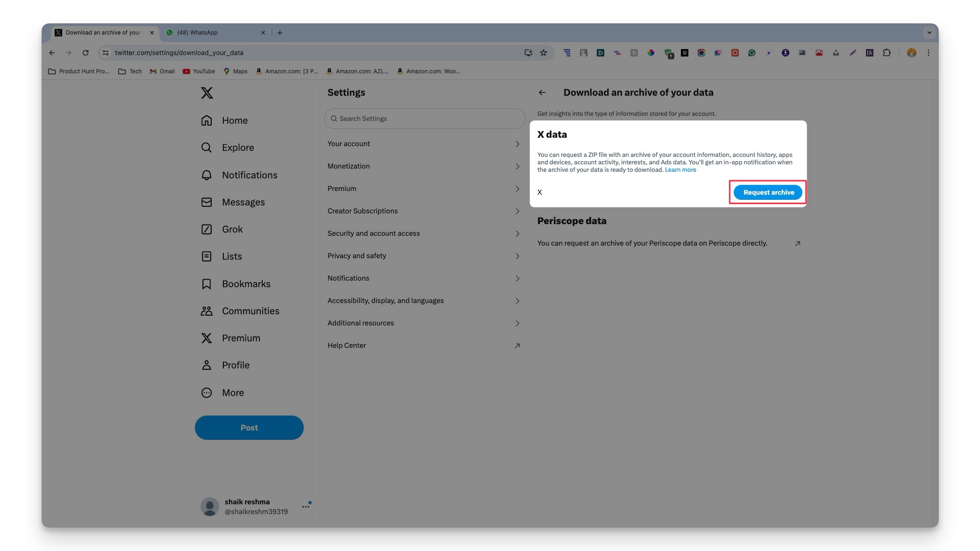Screen dimensions: 980x551
Task: Expand the Premium settings row
Action: click(424, 189)
